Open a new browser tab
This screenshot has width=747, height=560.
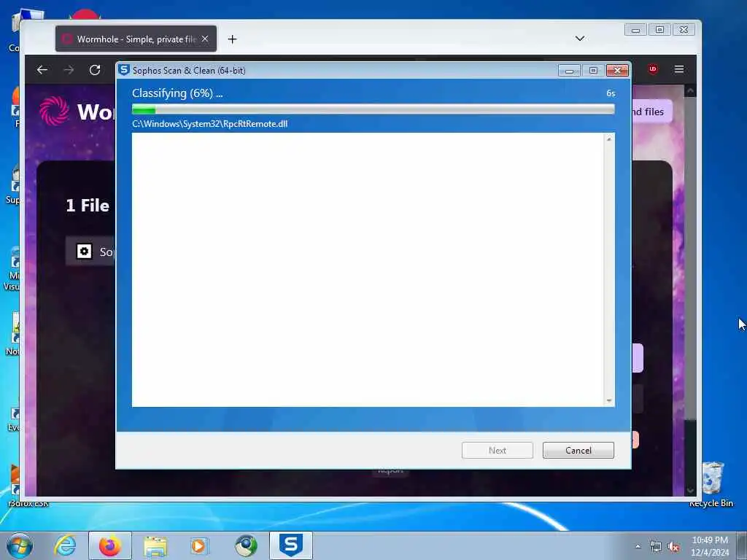coord(232,39)
